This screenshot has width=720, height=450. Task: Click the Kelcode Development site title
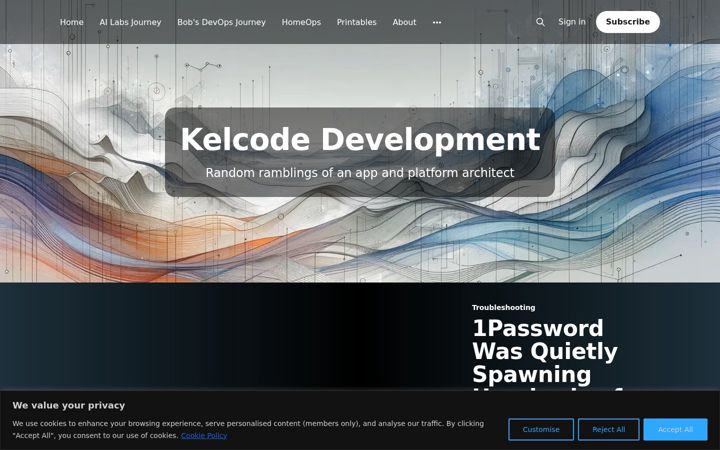360,139
